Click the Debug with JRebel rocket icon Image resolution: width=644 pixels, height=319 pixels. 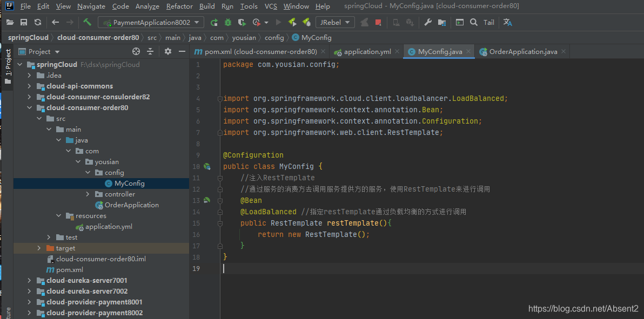[306, 22]
